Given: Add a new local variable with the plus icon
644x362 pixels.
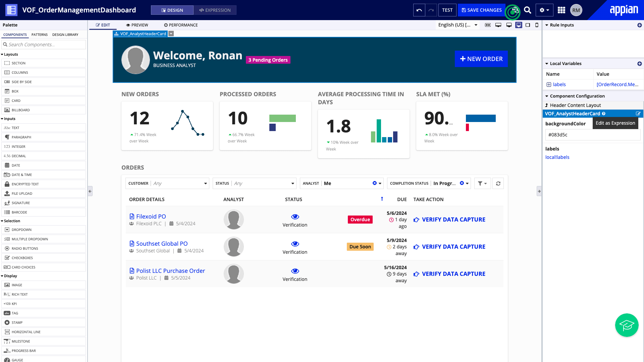Looking at the screenshot, I should click(639, 64).
